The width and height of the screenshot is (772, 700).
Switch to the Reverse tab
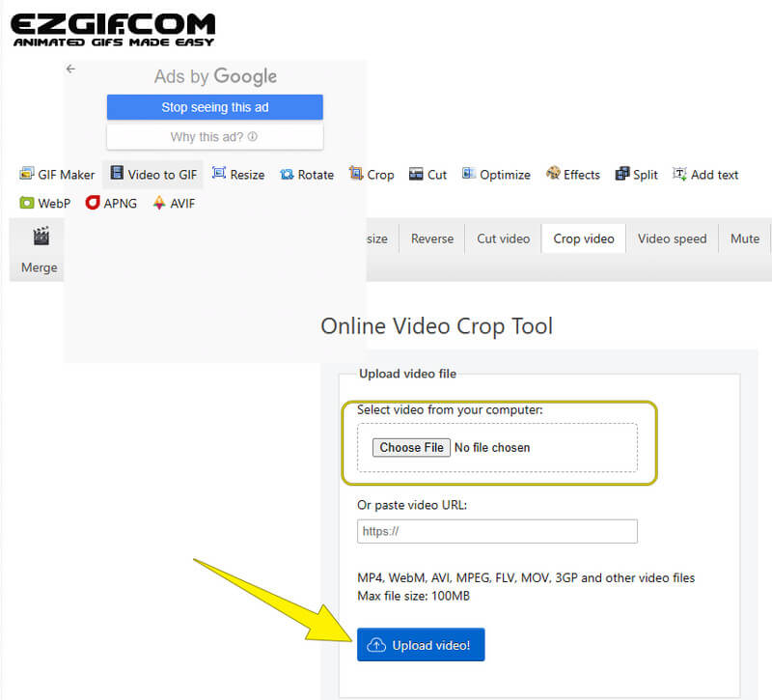pos(431,238)
